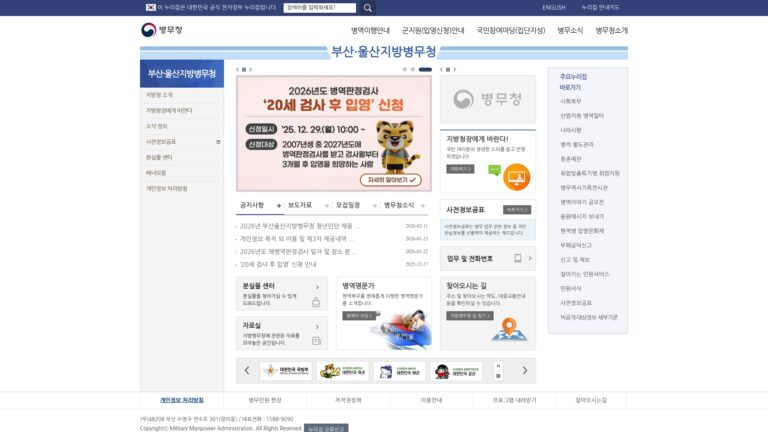Click the map pin icon in 찾아오시는 길
The image size is (768, 432).
[509, 329]
